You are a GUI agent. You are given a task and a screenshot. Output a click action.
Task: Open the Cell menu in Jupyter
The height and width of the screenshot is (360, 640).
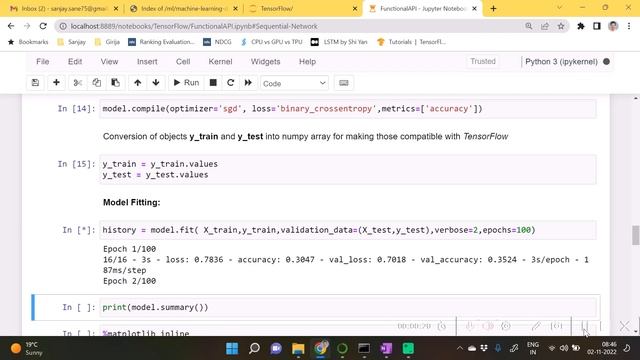[183, 62]
